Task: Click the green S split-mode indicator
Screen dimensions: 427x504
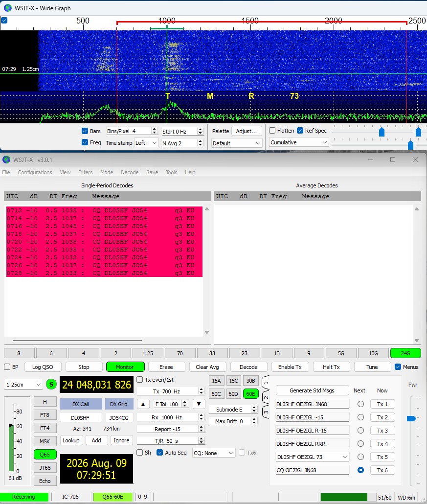Action: pyautogui.click(x=51, y=384)
